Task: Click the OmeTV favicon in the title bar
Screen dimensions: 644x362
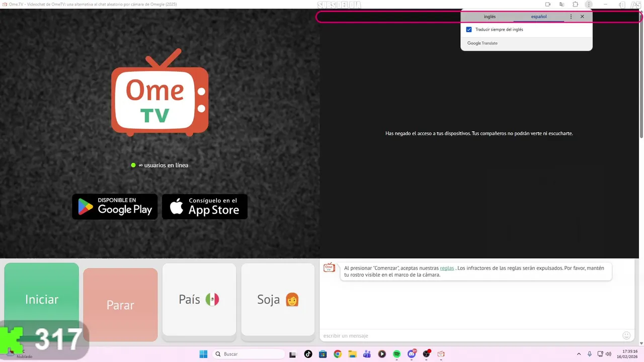Action: pos(4,4)
